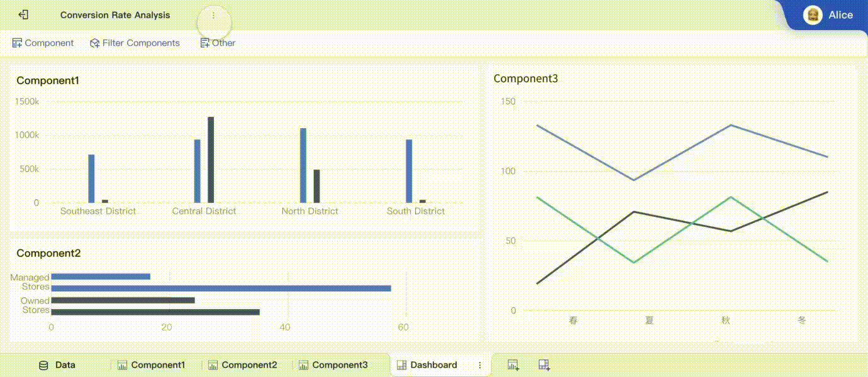
Task: Click the Component1 chart title
Action: pos(48,80)
